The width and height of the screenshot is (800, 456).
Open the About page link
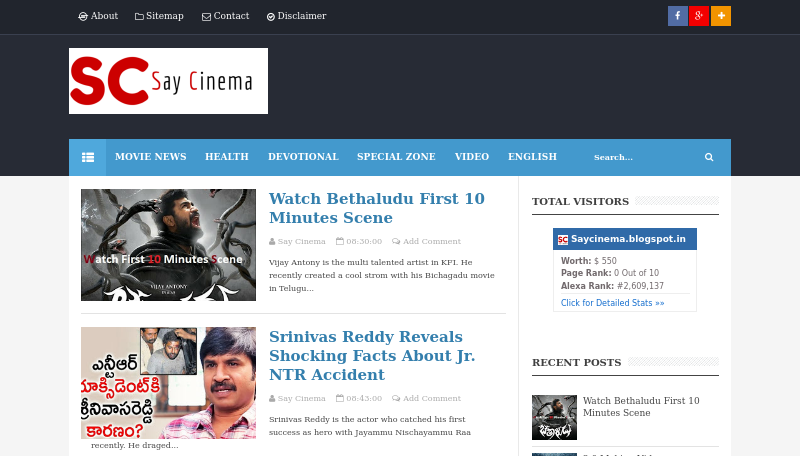(98, 16)
